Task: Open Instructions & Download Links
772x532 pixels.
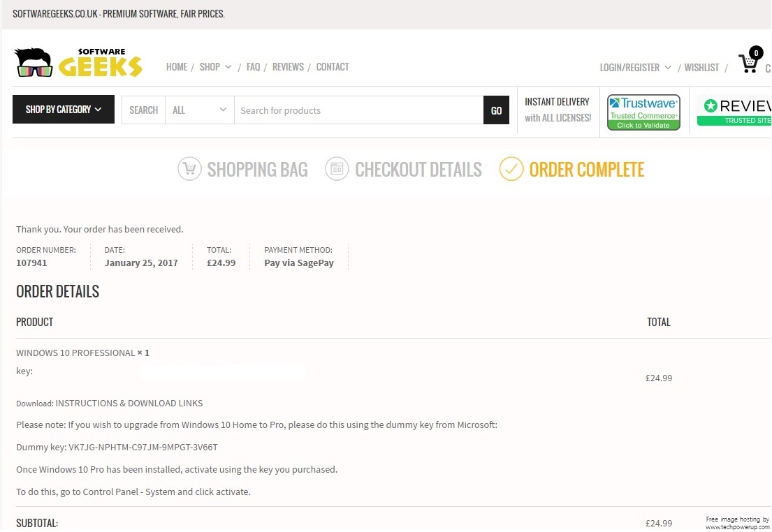Action: [129, 403]
